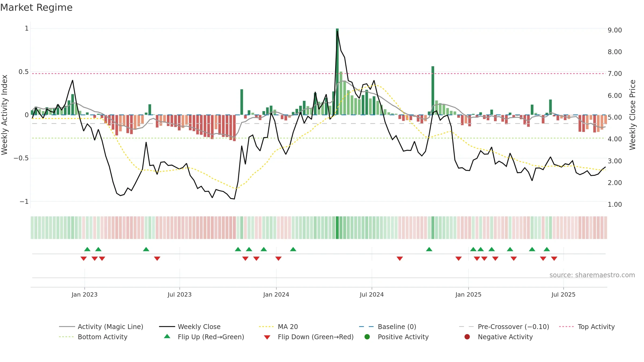This screenshot has height=362, width=644.
Task: Click the Jul 2025 x-axis label
Action: tap(563, 294)
